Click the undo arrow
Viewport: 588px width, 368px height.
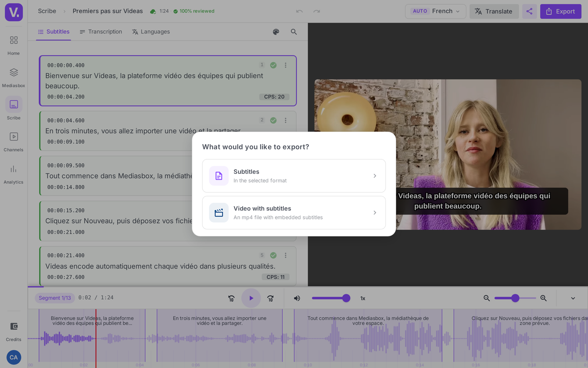(x=300, y=11)
